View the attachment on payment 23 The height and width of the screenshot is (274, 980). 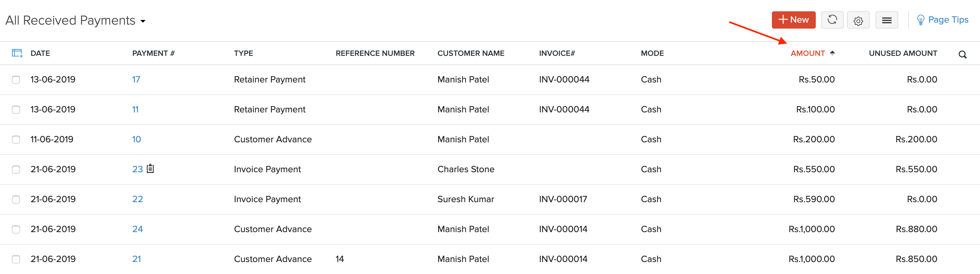150,169
